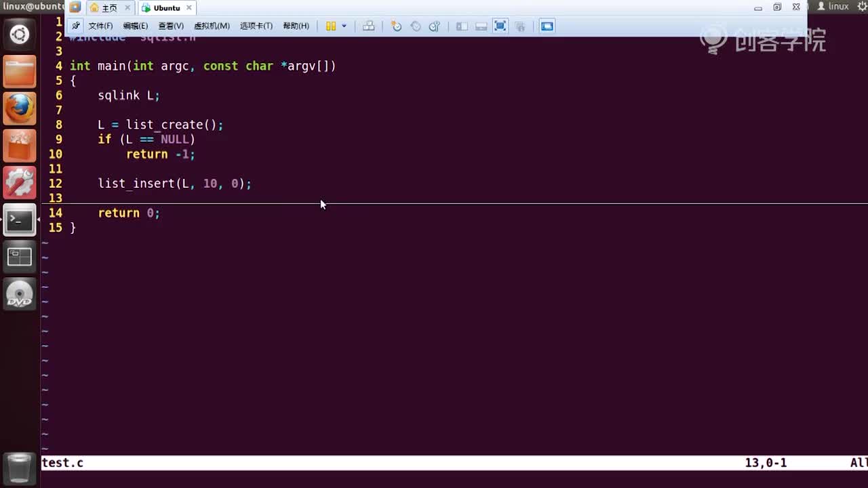Open the DVD disc launcher icon
868x488 pixels.
point(20,293)
